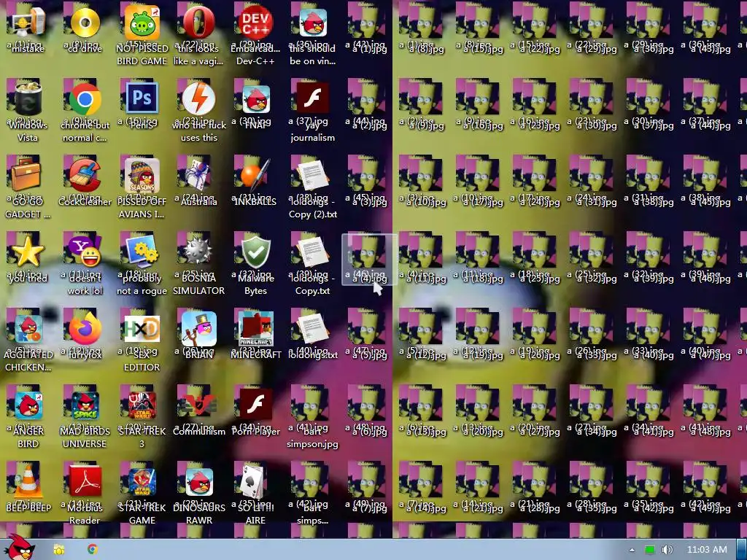
Task: Select the loldongs.txt file
Action: [x=312, y=329]
